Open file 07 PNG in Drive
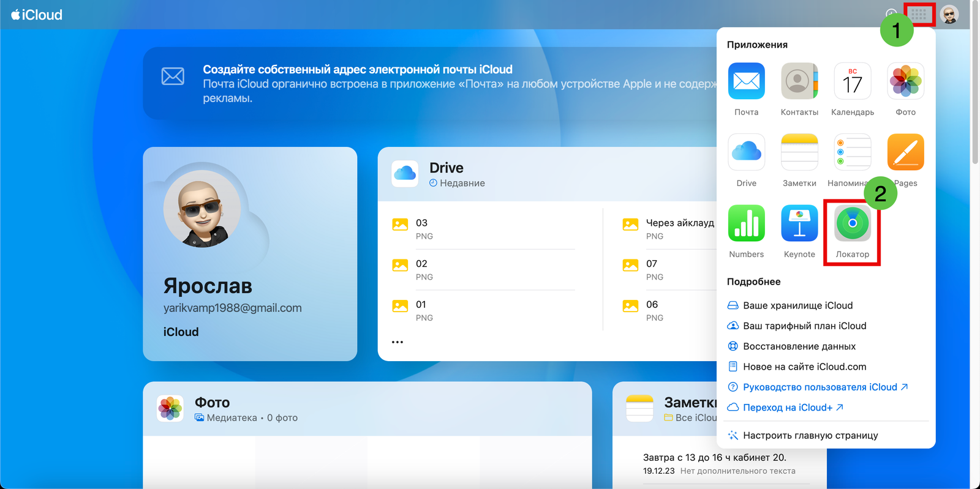Screen dimensions: 980x489 (x=669, y=270)
